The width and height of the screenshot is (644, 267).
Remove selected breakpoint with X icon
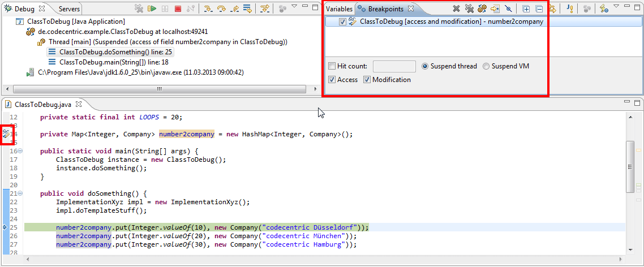coord(456,8)
